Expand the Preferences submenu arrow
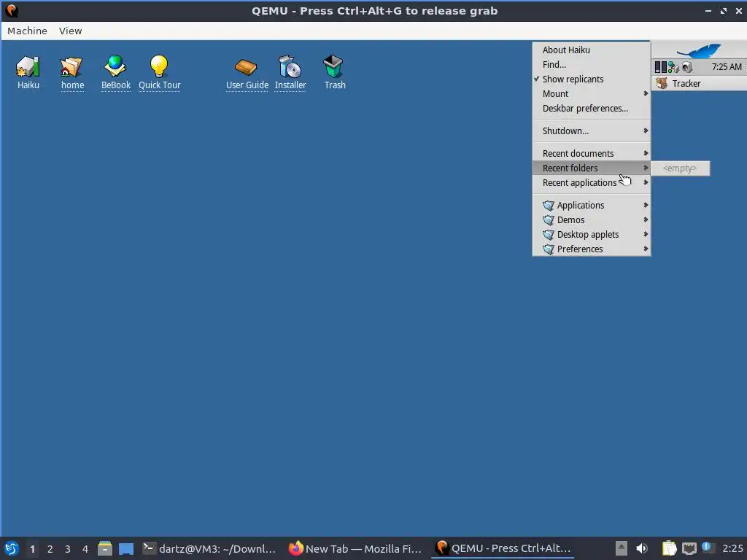Viewport: 747px width, 560px height. pos(646,249)
